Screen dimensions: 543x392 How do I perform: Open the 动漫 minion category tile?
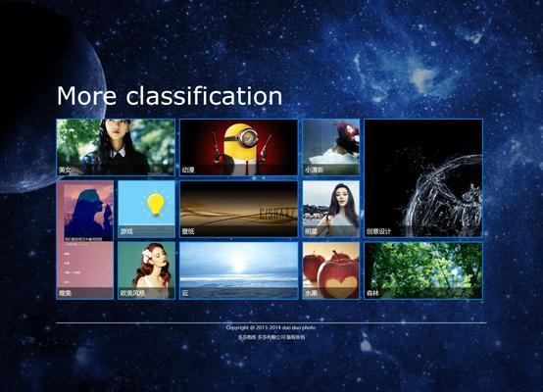click(238, 147)
